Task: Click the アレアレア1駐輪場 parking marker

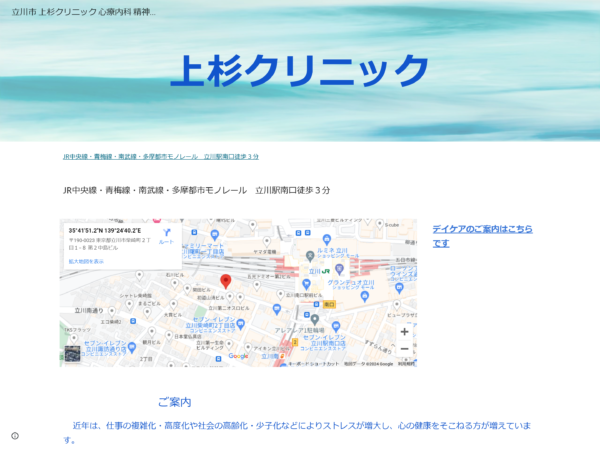Action: [315, 320]
